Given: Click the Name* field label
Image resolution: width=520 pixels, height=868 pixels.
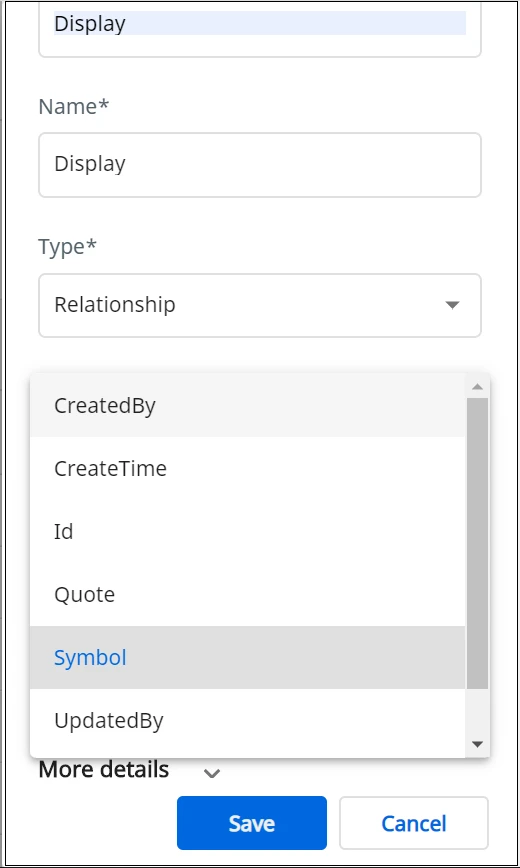Looking at the screenshot, I should tap(74, 106).
